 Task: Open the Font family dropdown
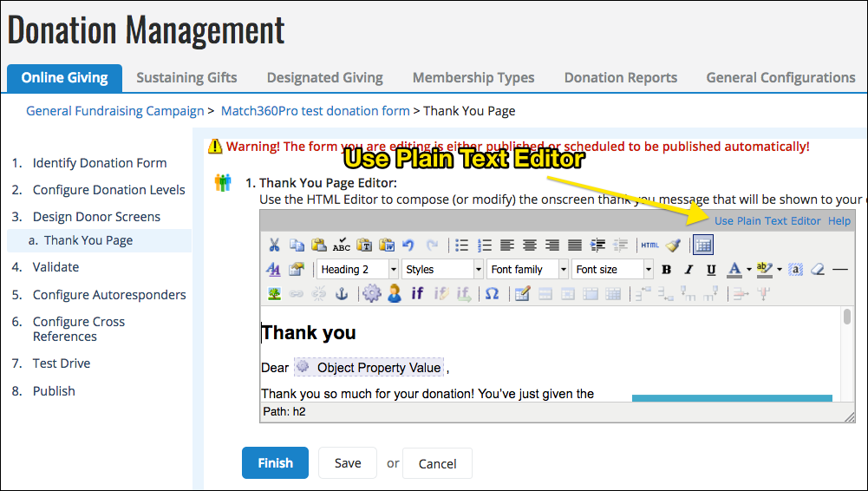click(527, 270)
